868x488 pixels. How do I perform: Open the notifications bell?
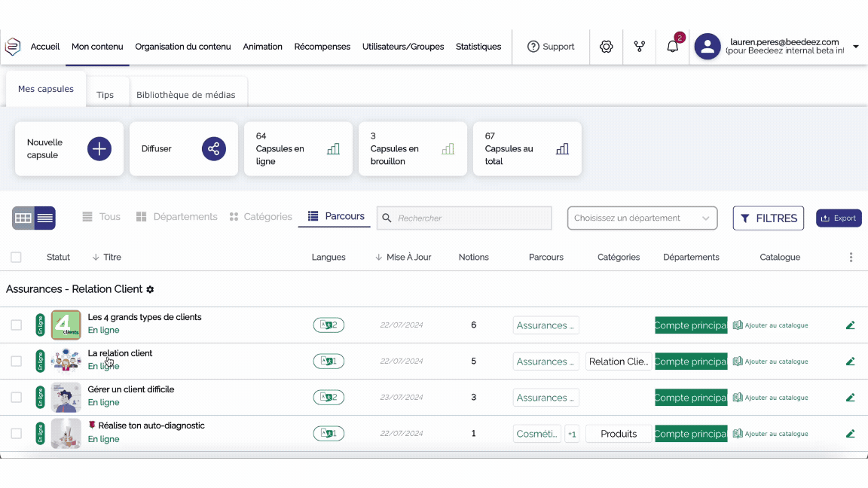672,47
